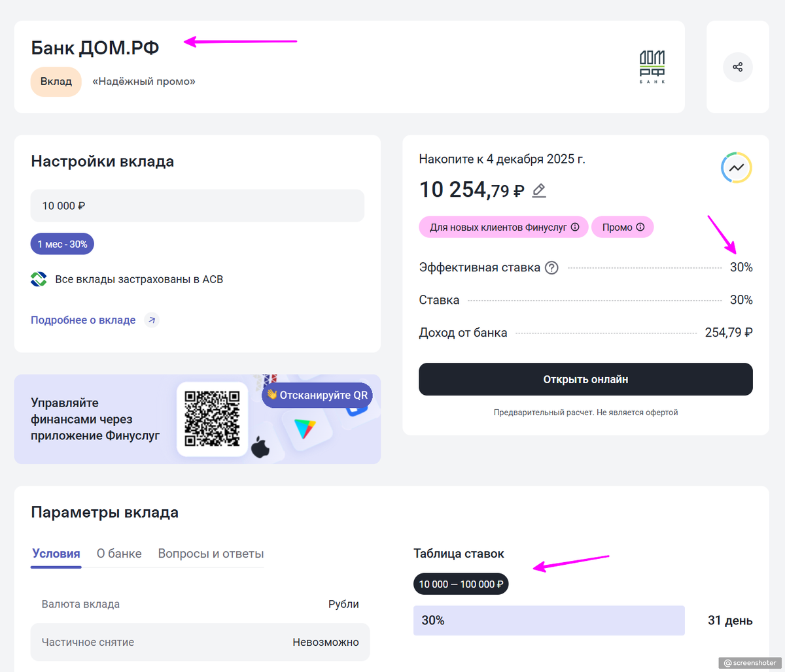Click the Apple App Store icon

pos(260,448)
